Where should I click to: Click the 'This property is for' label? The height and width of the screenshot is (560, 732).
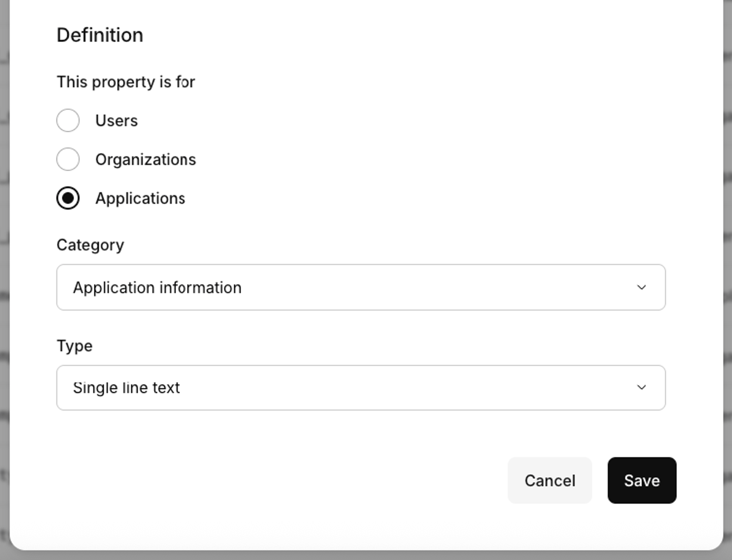click(x=126, y=82)
